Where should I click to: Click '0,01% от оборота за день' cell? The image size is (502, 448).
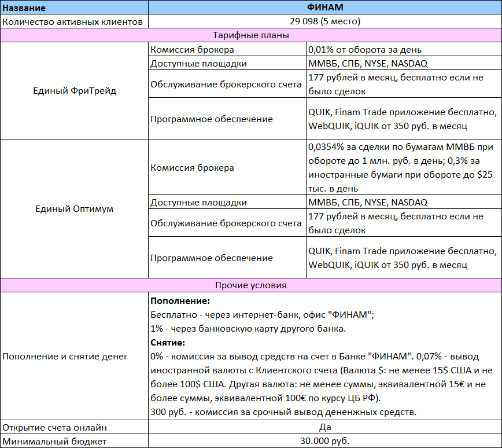click(404, 49)
